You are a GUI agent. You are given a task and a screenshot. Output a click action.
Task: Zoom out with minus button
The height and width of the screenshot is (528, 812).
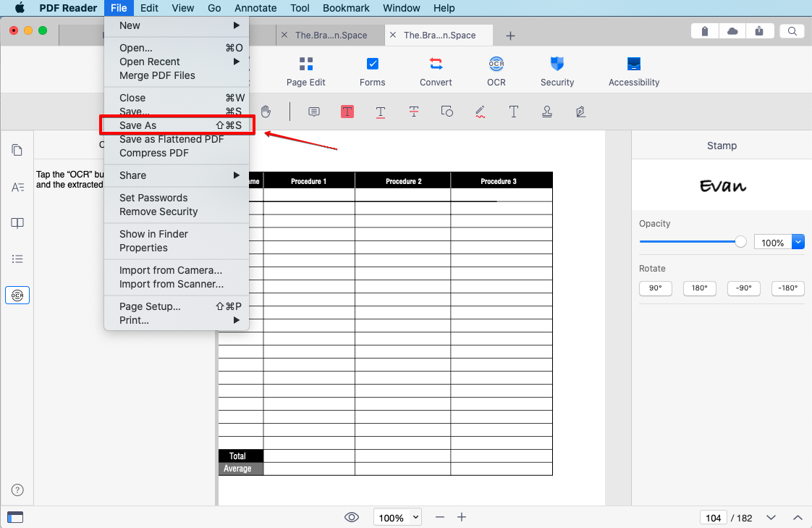click(x=440, y=517)
